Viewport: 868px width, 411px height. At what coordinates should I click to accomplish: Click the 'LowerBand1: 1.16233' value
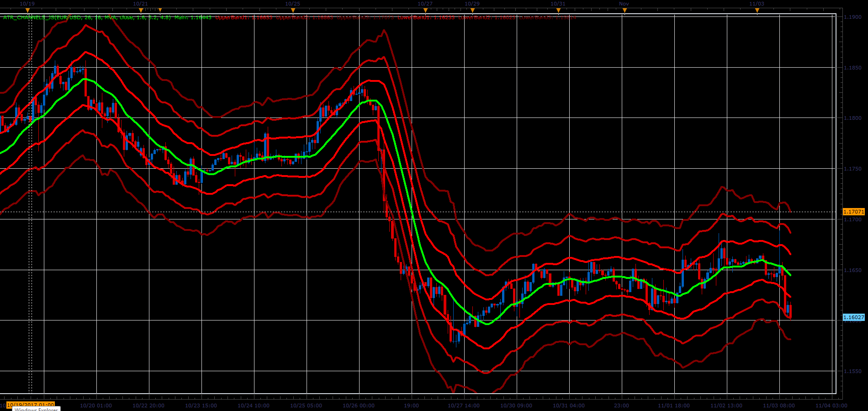click(x=426, y=17)
